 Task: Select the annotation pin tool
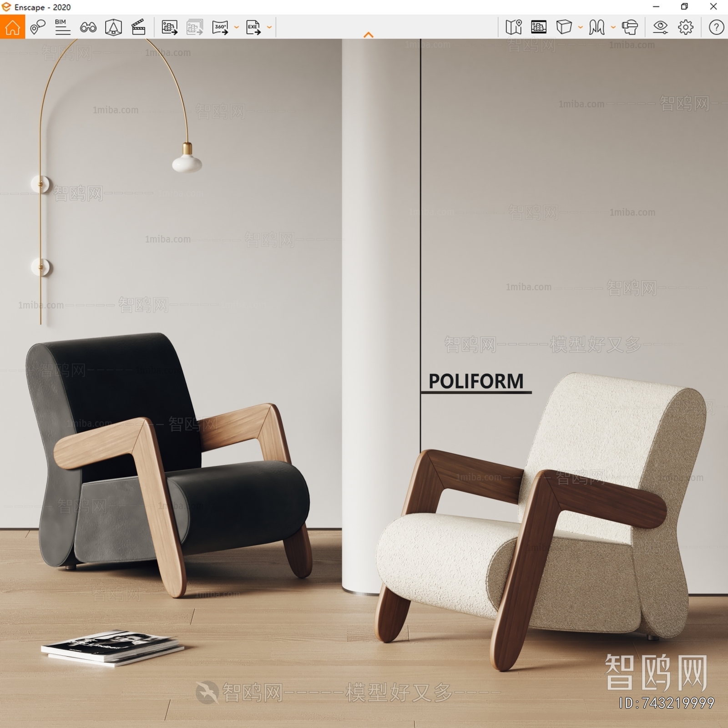point(38,27)
